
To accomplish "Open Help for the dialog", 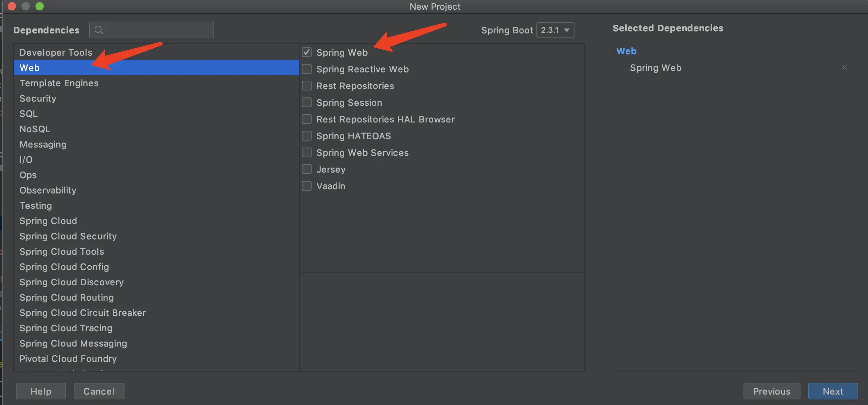I will (41, 391).
